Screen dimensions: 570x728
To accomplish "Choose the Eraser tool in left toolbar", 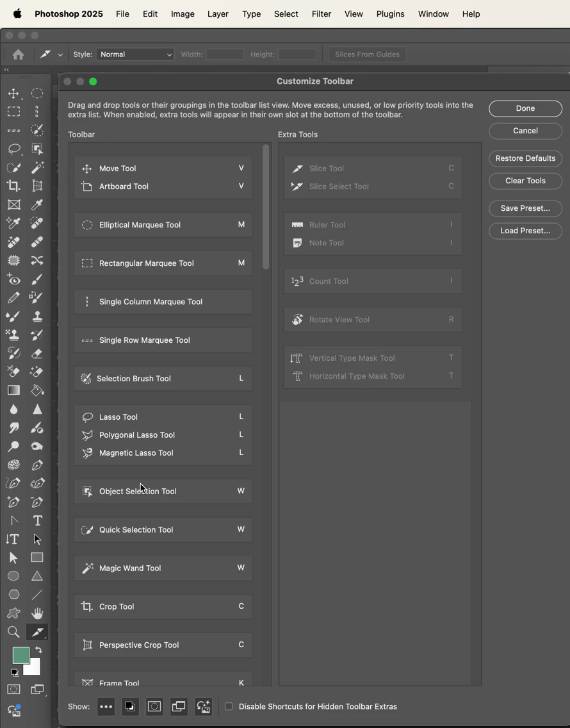I will tap(37, 353).
